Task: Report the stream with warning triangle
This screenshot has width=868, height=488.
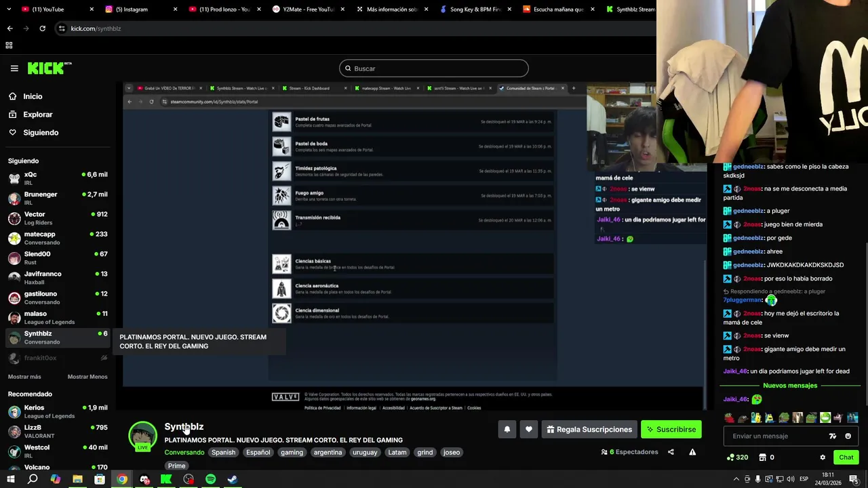Action: click(x=692, y=452)
